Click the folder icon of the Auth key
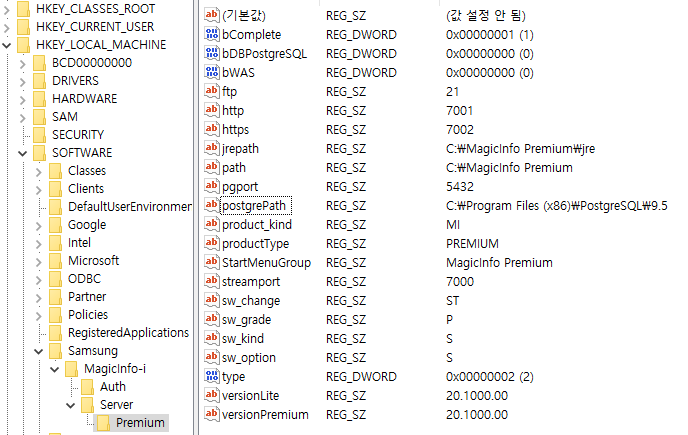 [87, 387]
